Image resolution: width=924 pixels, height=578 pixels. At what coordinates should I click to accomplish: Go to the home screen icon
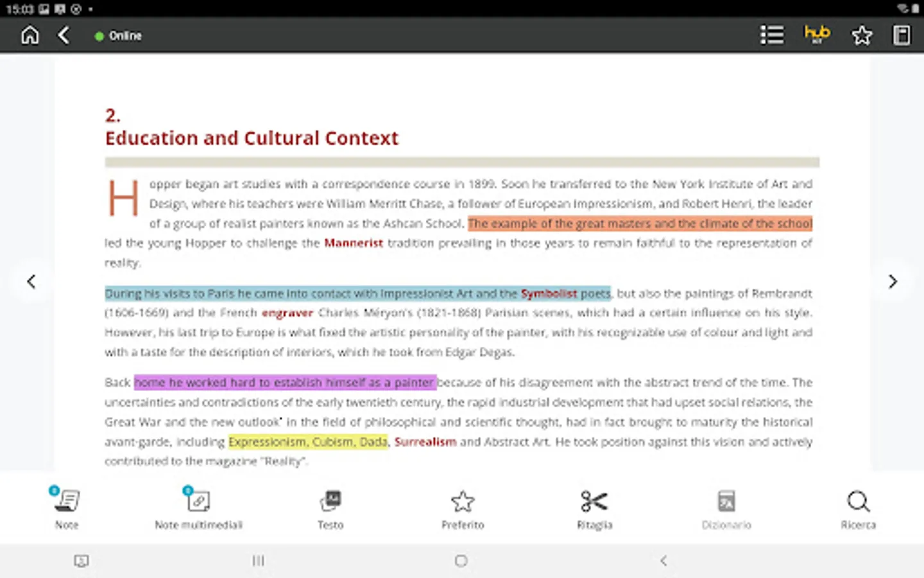[30, 35]
